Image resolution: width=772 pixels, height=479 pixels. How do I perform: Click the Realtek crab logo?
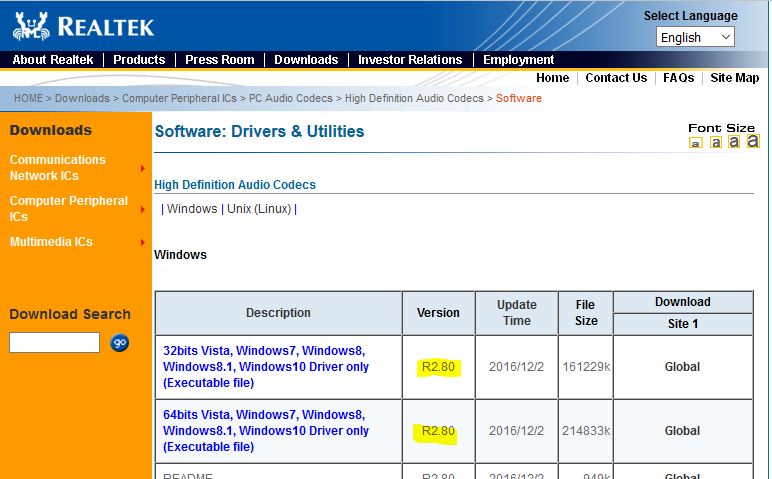pos(31,26)
